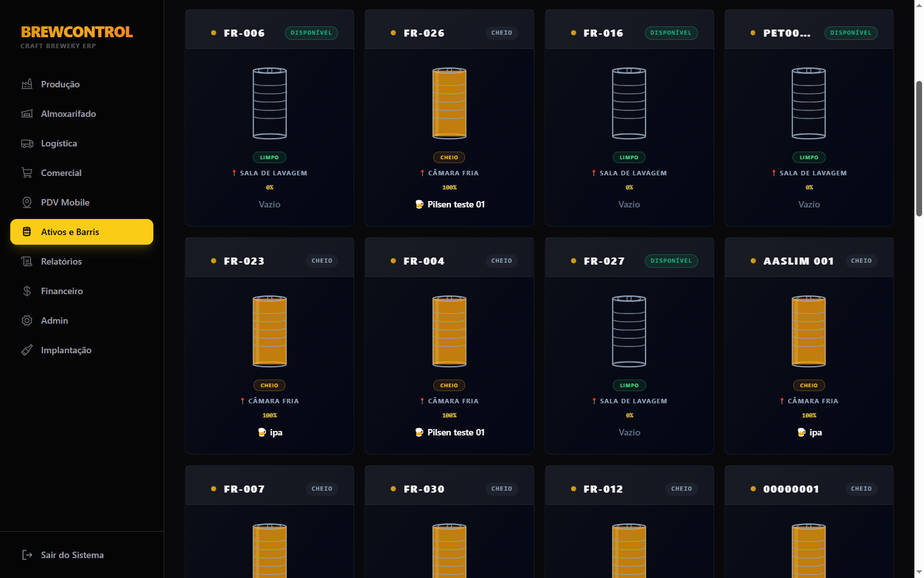Viewport: 924px width, 578px height.
Task: Click "CÂMARA FRIA" in the AASLIM 001 card
Action: 813,401
